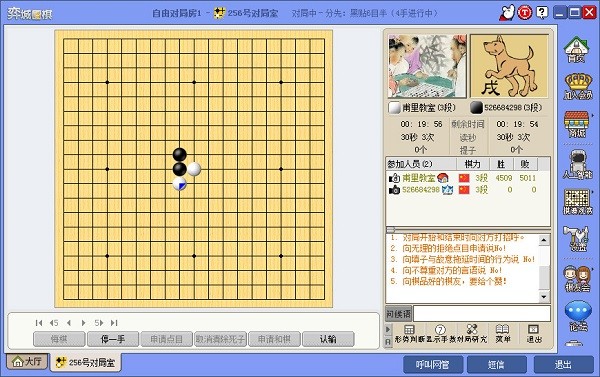
Task: Click the question mark help icon
Action: pos(542,13)
